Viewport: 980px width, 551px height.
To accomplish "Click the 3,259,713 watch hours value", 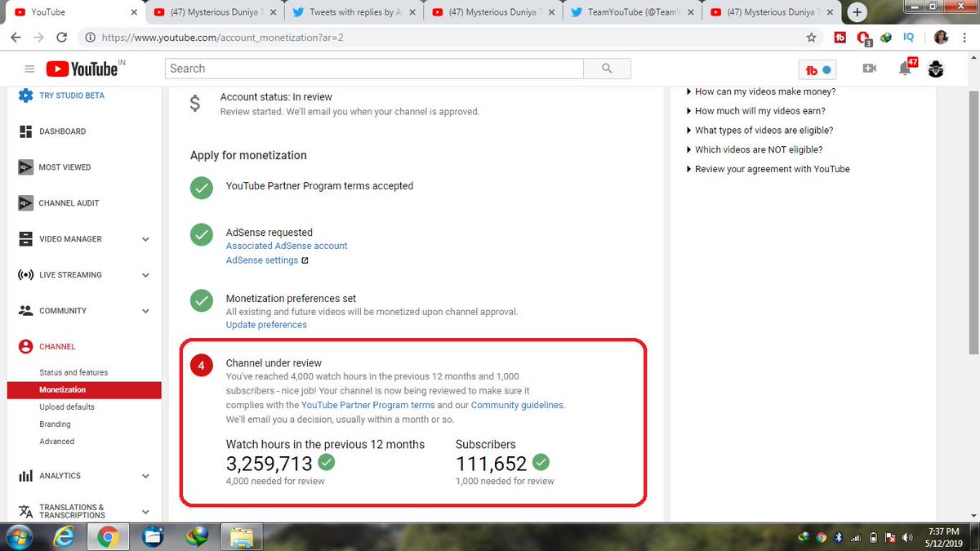I will point(269,464).
